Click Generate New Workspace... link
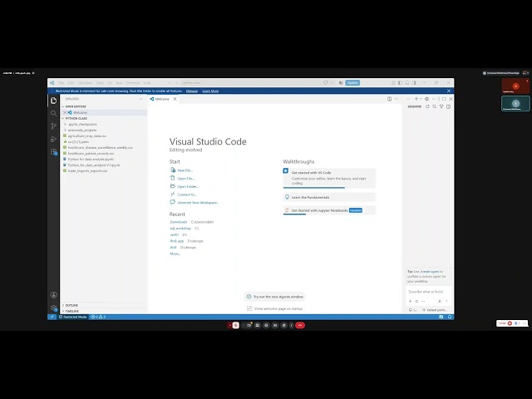532x399 pixels. tap(198, 203)
